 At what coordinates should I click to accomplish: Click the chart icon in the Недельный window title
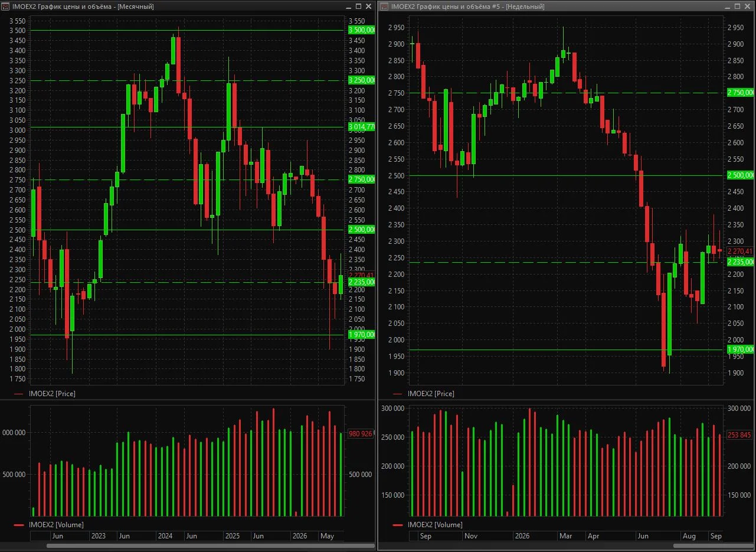coord(384,6)
